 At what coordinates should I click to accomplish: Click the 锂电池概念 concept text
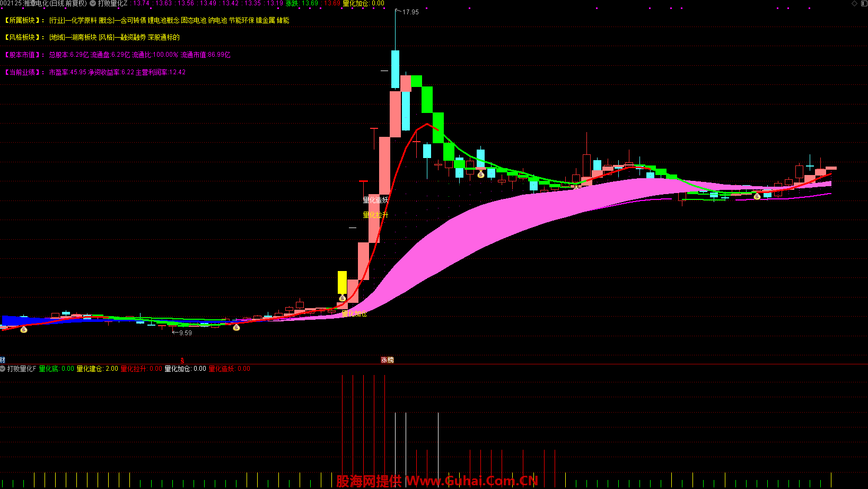[x=163, y=20]
